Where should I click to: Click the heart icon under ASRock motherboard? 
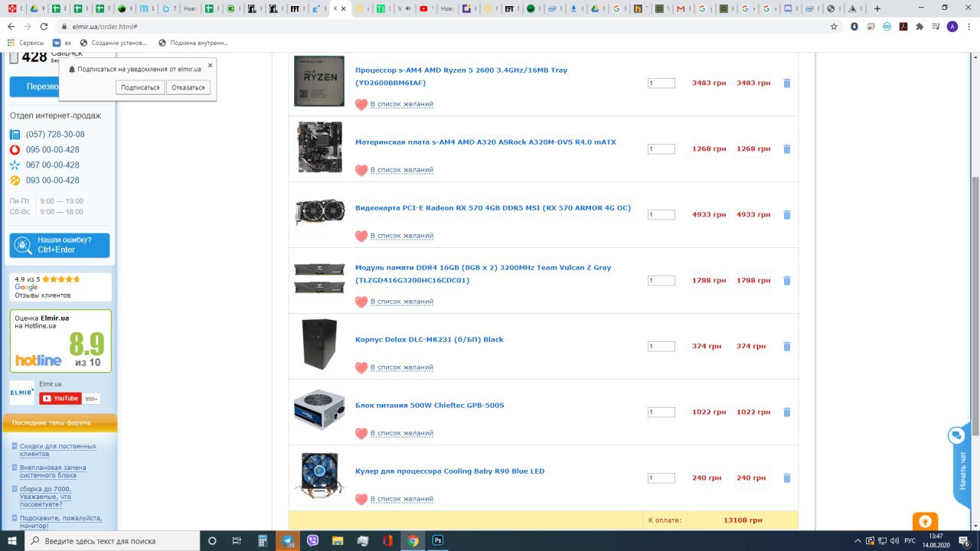tap(361, 171)
